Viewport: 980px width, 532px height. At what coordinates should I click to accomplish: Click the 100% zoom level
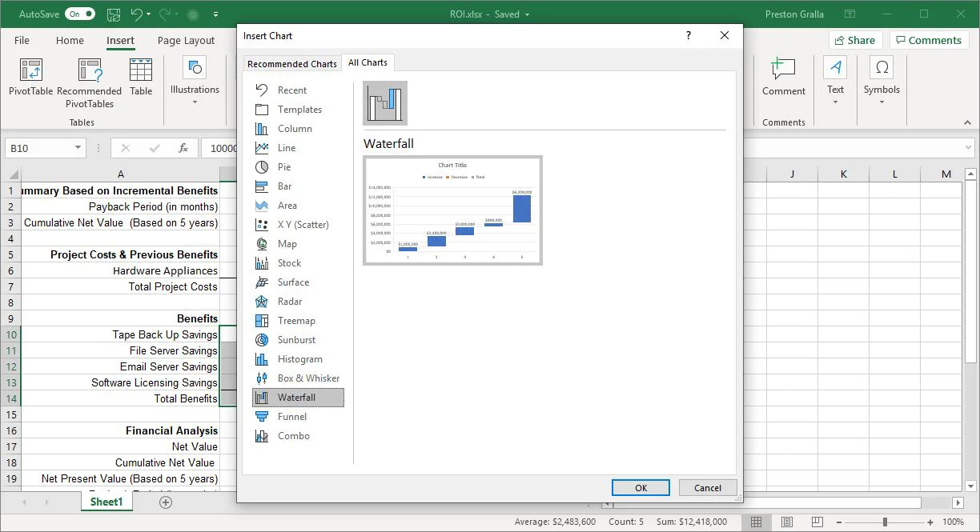pyautogui.click(x=953, y=522)
